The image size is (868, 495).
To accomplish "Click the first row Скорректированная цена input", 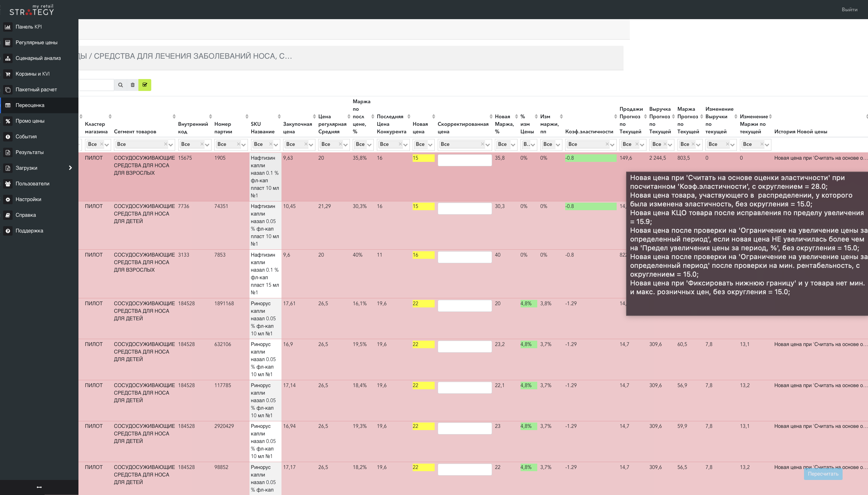I will pyautogui.click(x=464, y=160).
